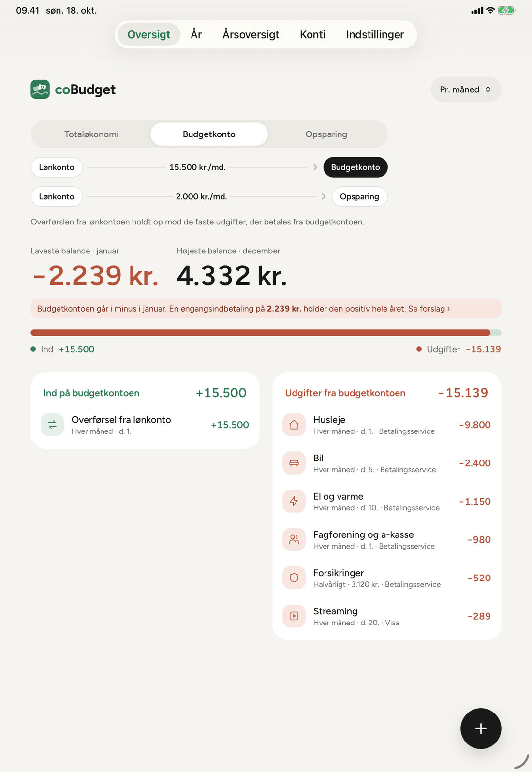Open the År tab
Screen dimensions: 532x772
pyautogui.click(x=196, y=34)
